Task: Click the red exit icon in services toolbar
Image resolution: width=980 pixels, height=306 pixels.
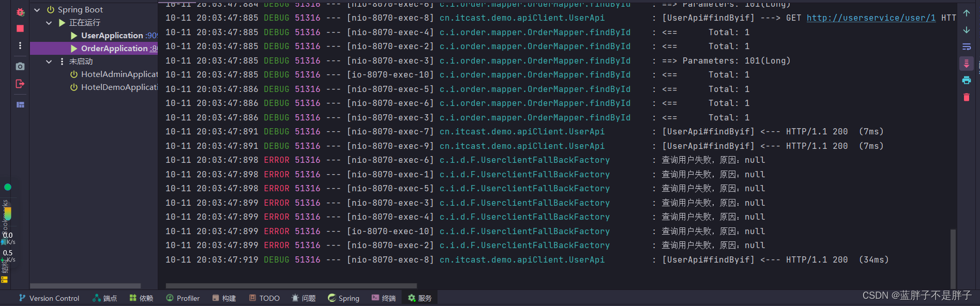Action: point(20,84)
